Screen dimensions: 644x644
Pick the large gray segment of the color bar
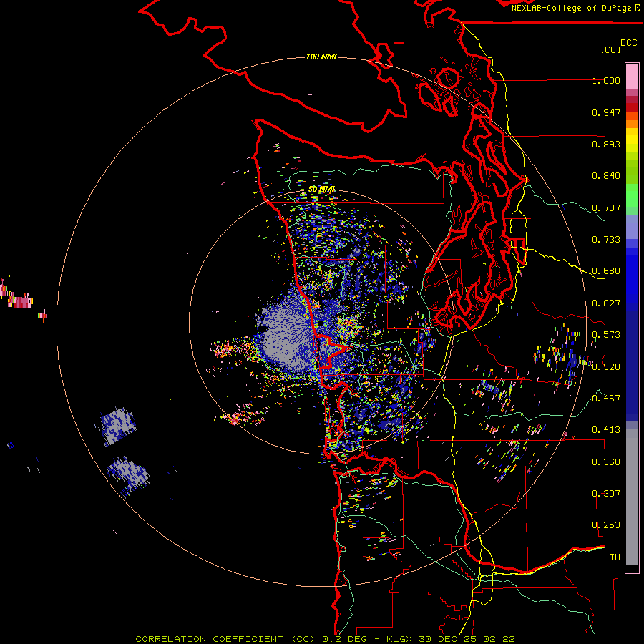(x=632, y=497)
